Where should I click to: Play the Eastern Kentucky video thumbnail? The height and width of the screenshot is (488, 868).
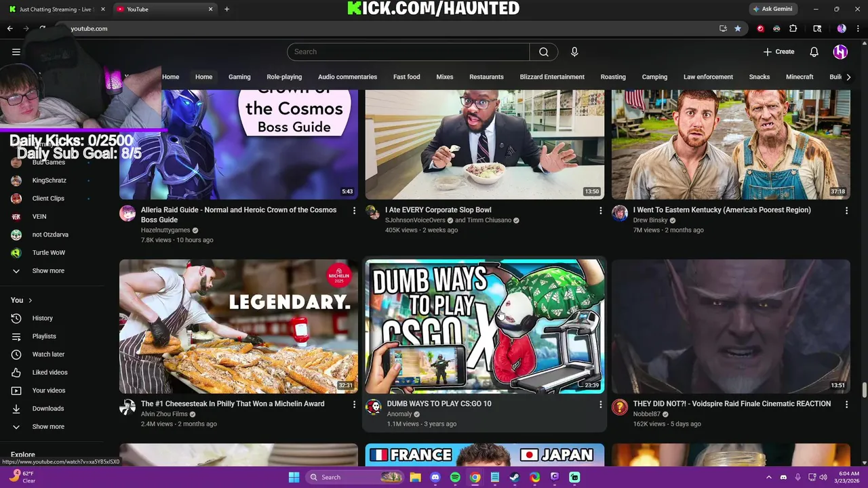pos(731,144)
